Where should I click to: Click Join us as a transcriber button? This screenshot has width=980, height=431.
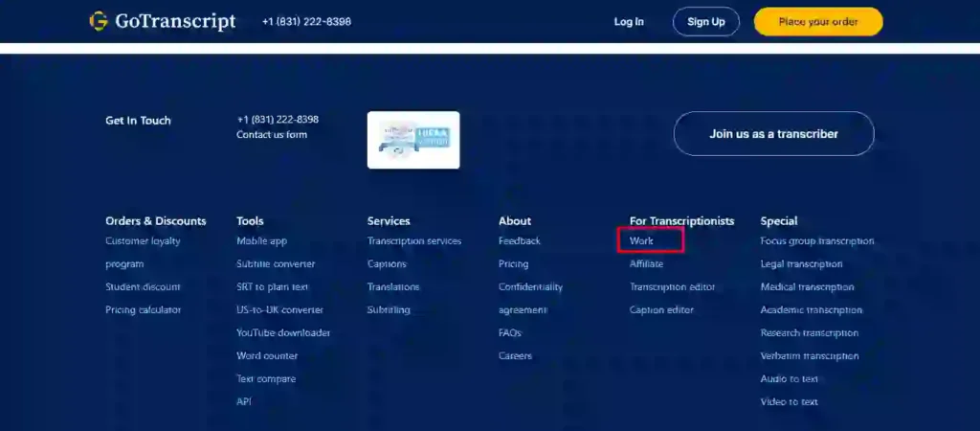pos(773,134)
